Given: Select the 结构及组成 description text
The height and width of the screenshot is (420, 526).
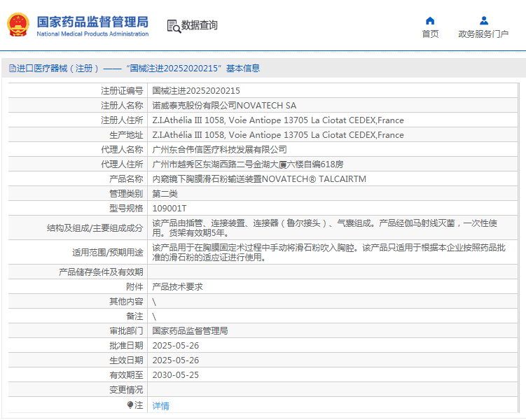Looking at the screenshot, I should coord(325,228).
